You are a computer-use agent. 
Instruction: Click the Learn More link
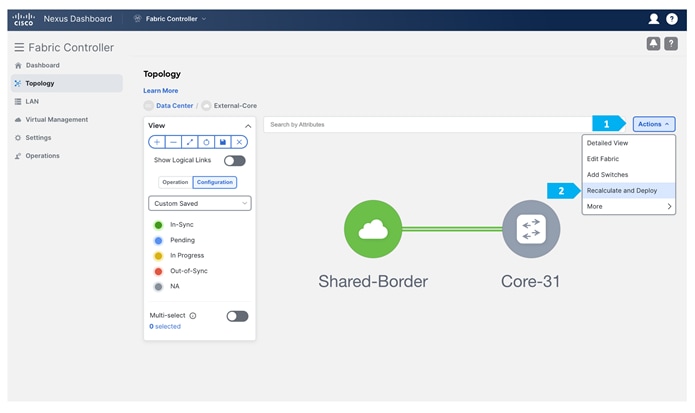click(x=160, y=90)
